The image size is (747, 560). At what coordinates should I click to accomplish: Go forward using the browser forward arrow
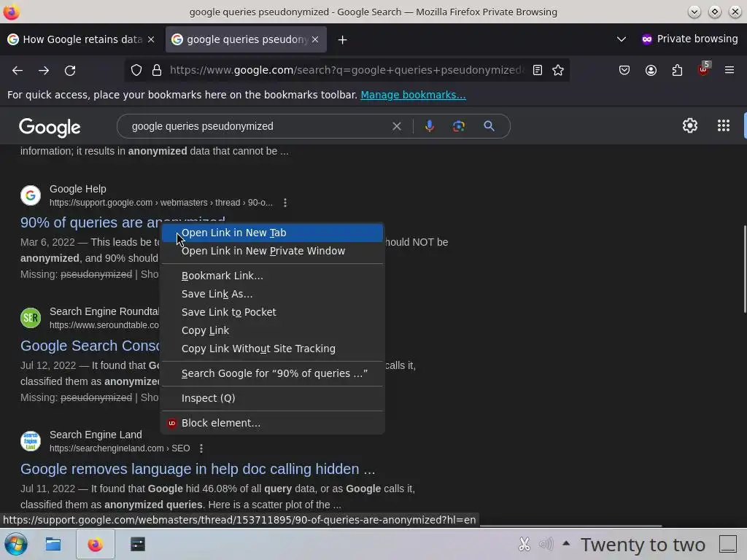click(x=44, y=71)
